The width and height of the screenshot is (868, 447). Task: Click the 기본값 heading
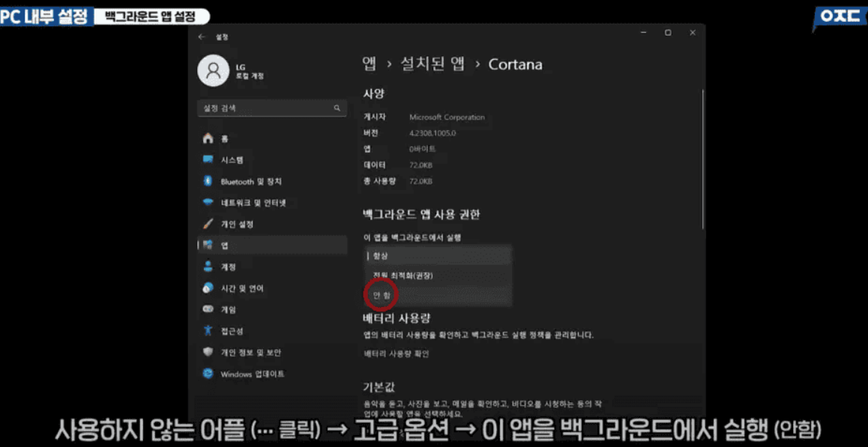[x=379, y=386]
